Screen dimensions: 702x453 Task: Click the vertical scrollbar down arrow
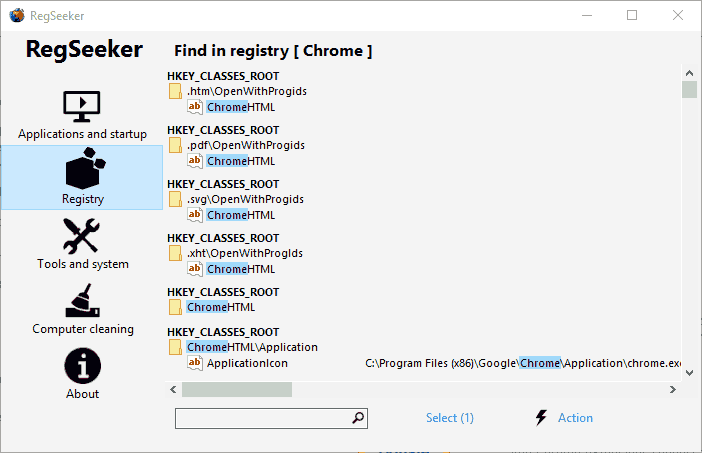[689, 372]
